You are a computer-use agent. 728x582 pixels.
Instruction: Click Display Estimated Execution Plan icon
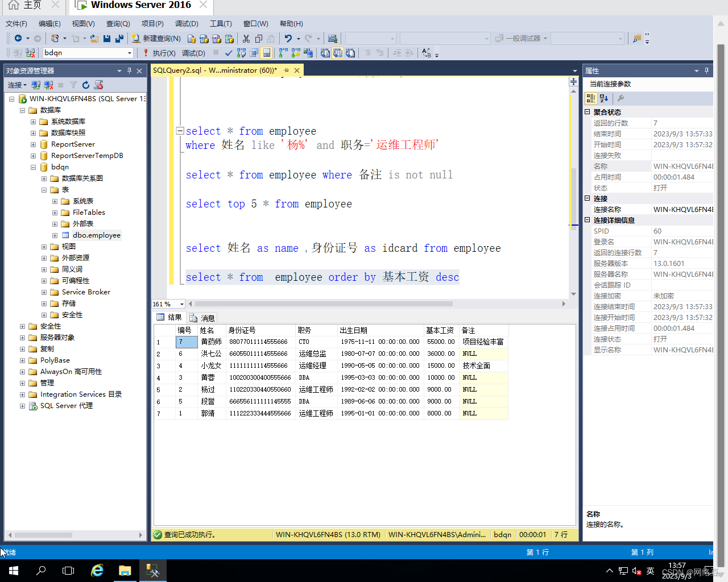click(241, 53)
